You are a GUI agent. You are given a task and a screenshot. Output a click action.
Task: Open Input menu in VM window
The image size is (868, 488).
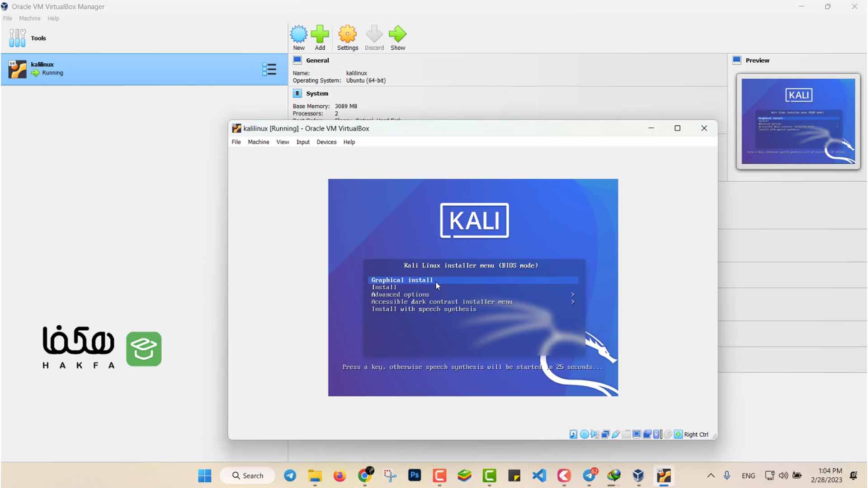[x=303, y=142]
